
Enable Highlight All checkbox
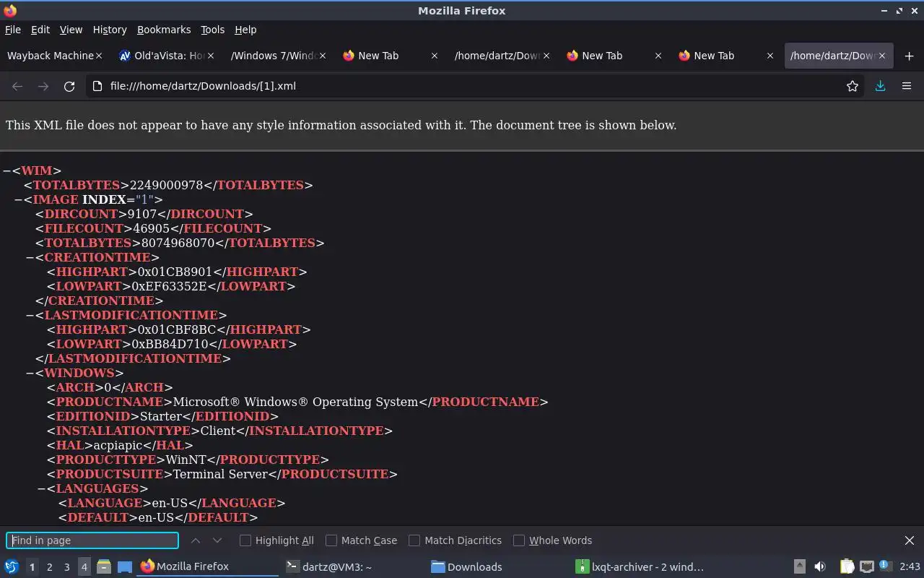pyautogui.click(x=245, y=540)
